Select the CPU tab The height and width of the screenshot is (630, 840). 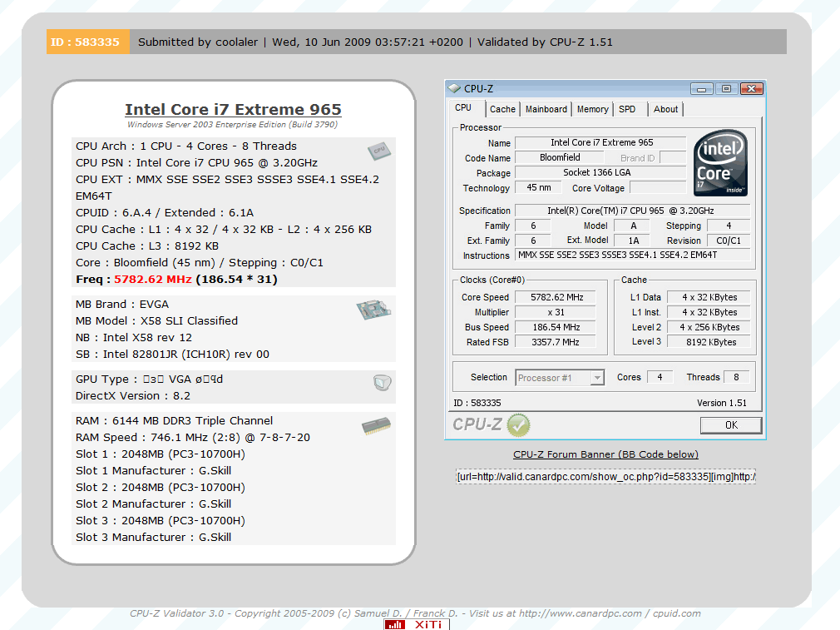(x=463, y=107)
